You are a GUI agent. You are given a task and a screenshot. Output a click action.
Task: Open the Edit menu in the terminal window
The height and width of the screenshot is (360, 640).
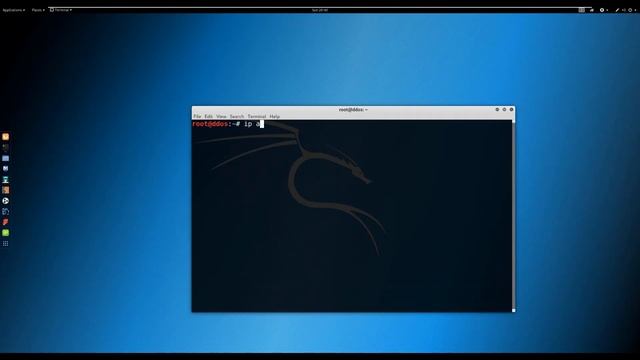pos(209,116)
